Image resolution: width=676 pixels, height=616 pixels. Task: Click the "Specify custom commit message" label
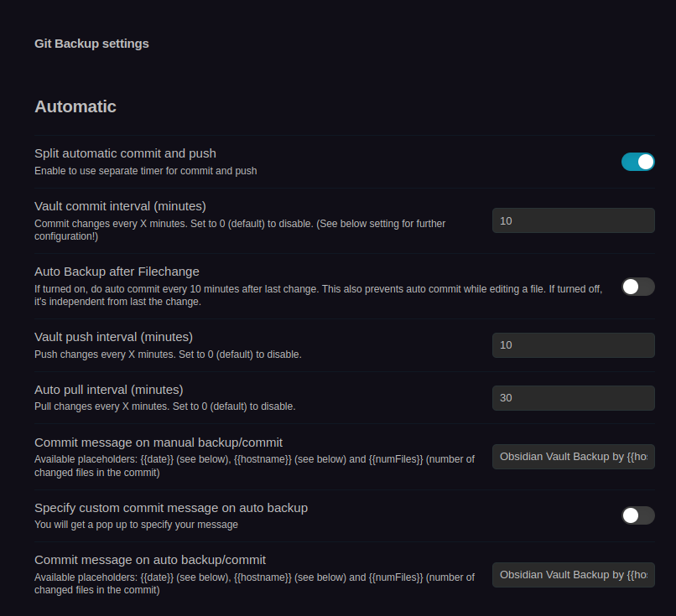(x=170, y=508)
